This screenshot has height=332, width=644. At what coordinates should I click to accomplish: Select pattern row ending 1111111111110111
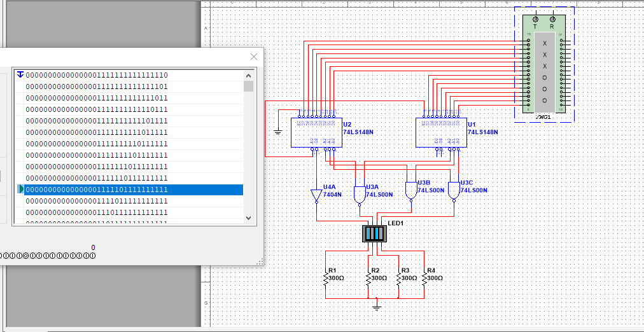tap(134, 110)
